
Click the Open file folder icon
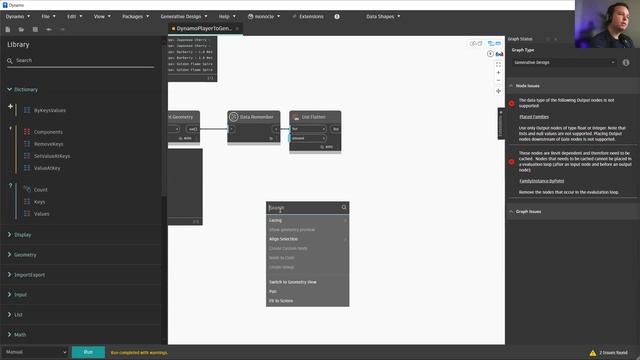[21, 29]
